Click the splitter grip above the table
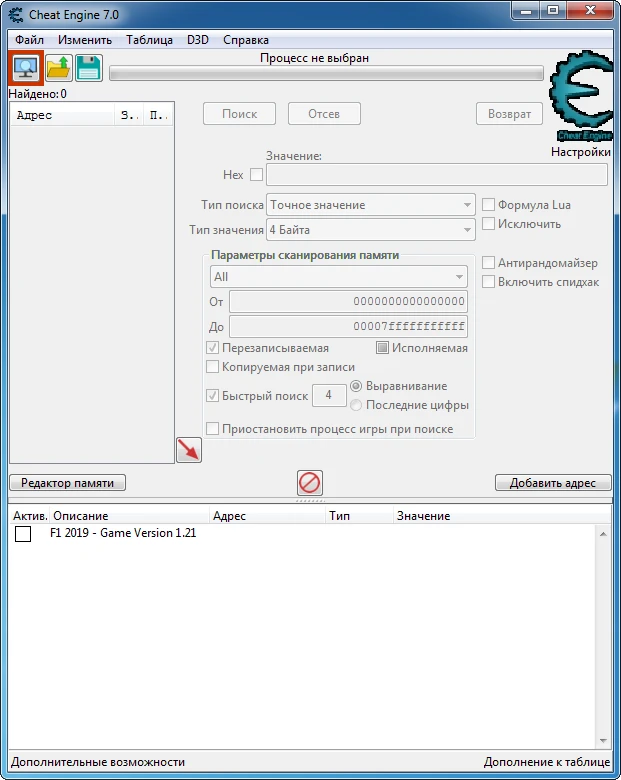621x780 pixels. 310,500
